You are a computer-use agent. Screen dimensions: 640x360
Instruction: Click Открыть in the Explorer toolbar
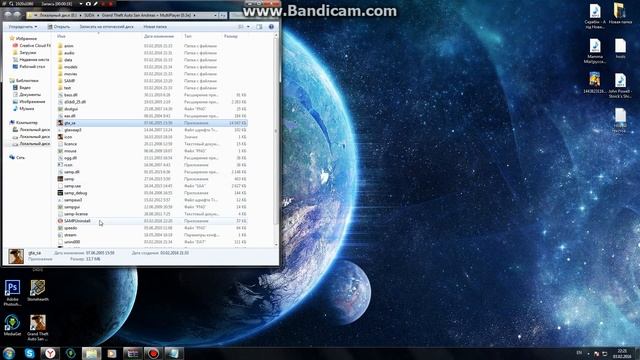(x=59, y=27)
